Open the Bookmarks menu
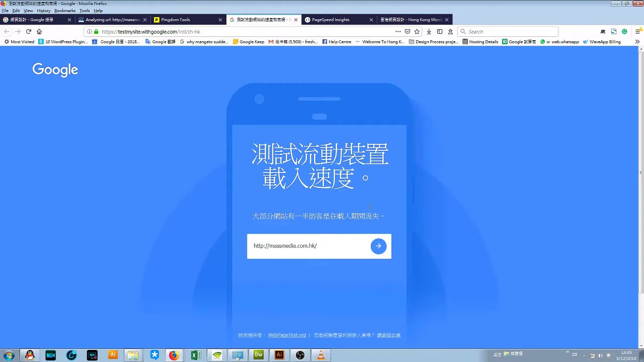 pos(65,11)
